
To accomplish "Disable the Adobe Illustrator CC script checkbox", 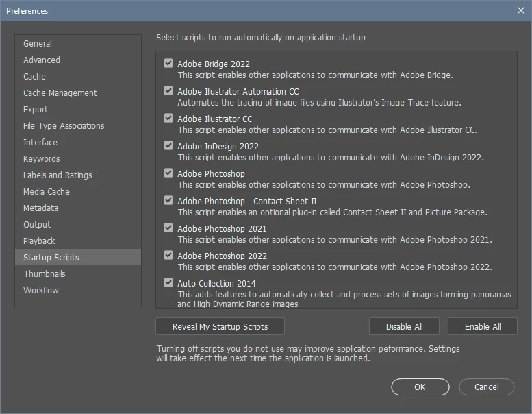I will pos(168,118).
